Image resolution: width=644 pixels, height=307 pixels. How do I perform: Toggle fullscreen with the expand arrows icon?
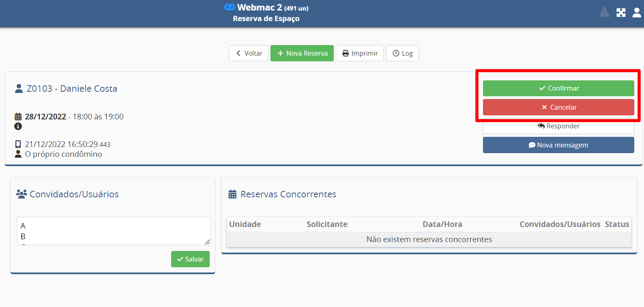621,13
